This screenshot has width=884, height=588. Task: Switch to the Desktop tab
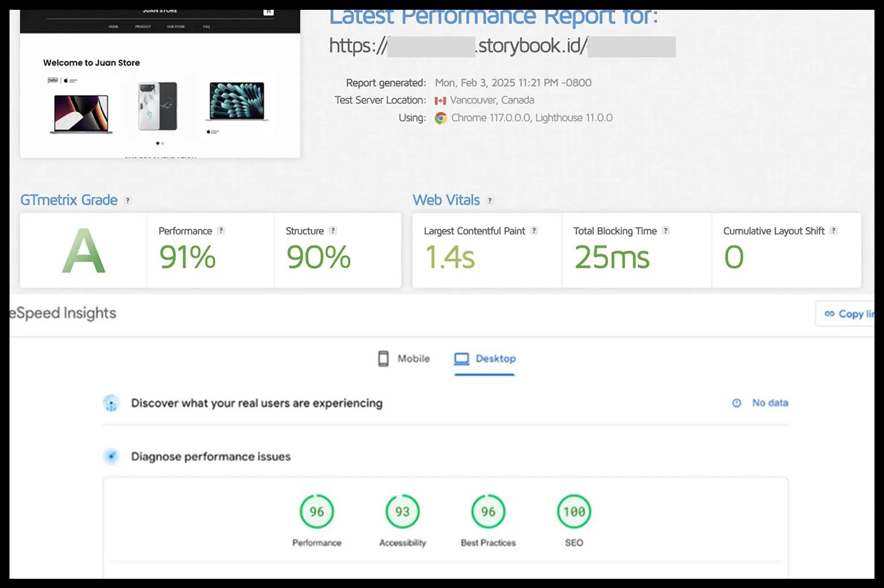(x=484, y=359)
